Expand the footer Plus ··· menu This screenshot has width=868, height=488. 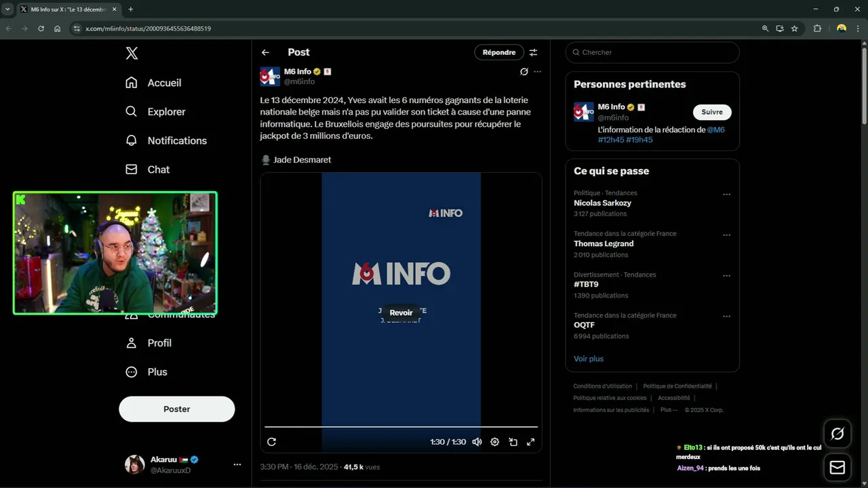pyautogui.click(x=668, y=410)
